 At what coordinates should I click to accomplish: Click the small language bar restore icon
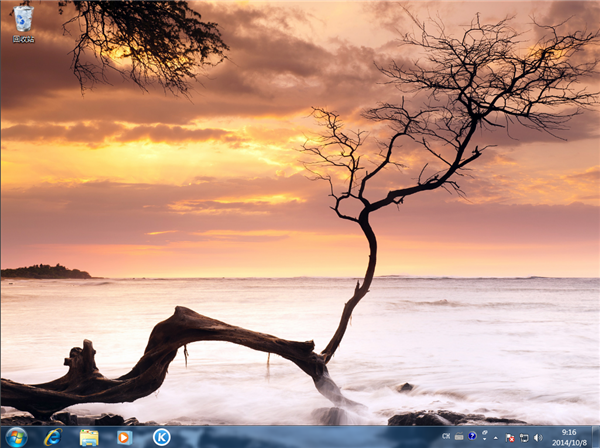484,434
